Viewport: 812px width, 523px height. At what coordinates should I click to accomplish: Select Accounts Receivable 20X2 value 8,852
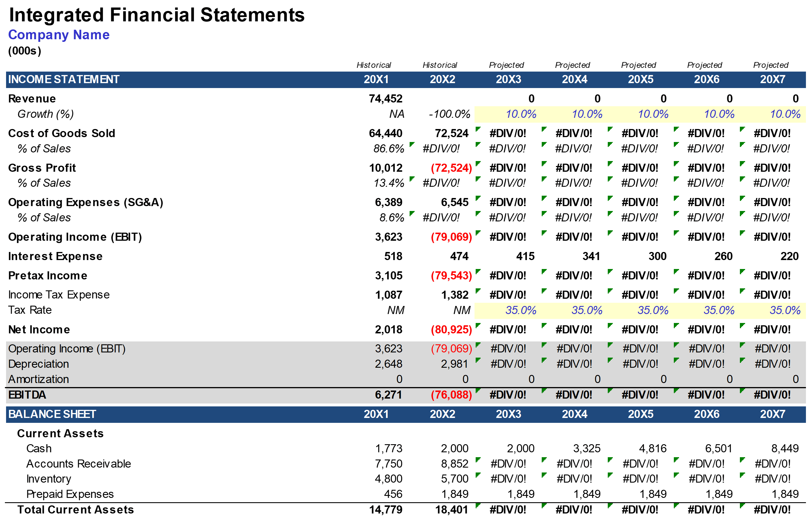(x=455, y=464)
